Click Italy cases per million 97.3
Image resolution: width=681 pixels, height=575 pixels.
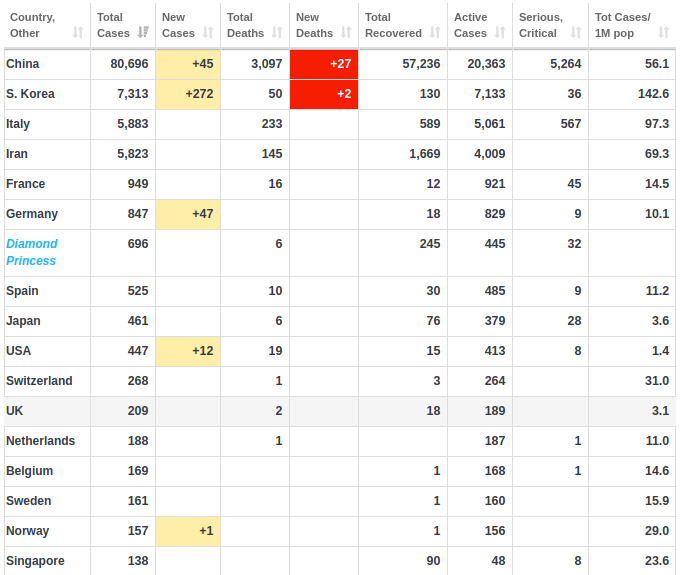click(x=657, y=124)
